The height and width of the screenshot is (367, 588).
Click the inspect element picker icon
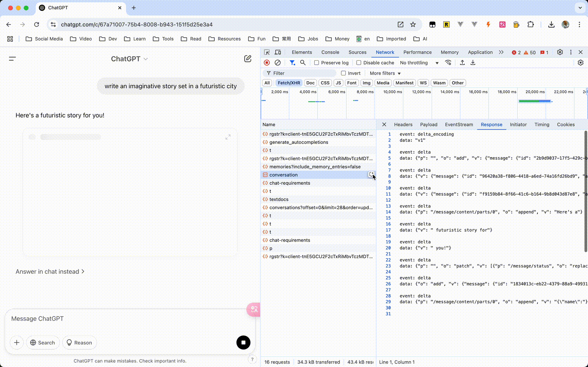(267, 52)
